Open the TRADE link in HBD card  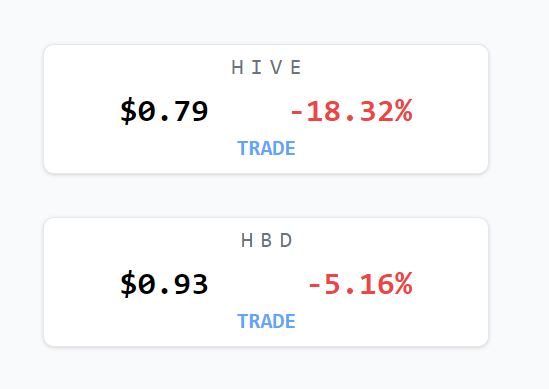point(266,321)
